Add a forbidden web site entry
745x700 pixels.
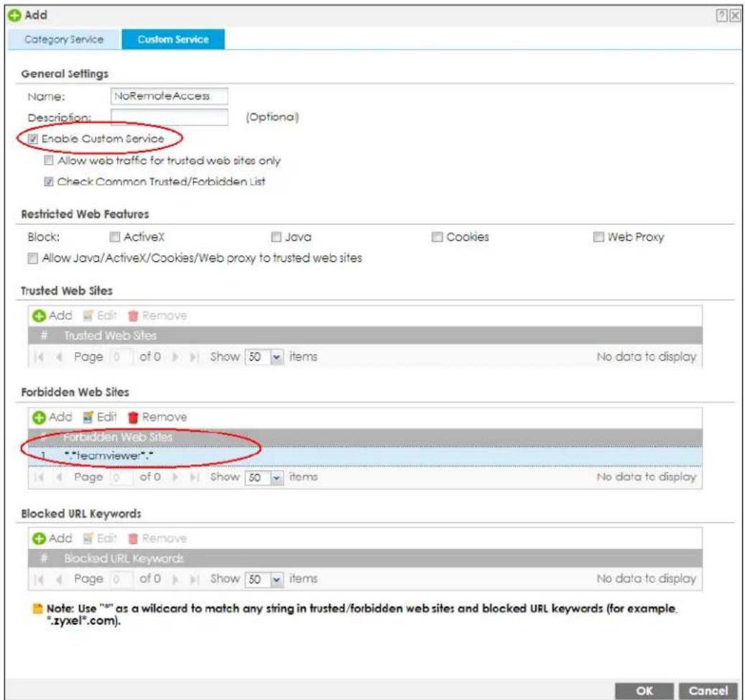coord(52,418)
